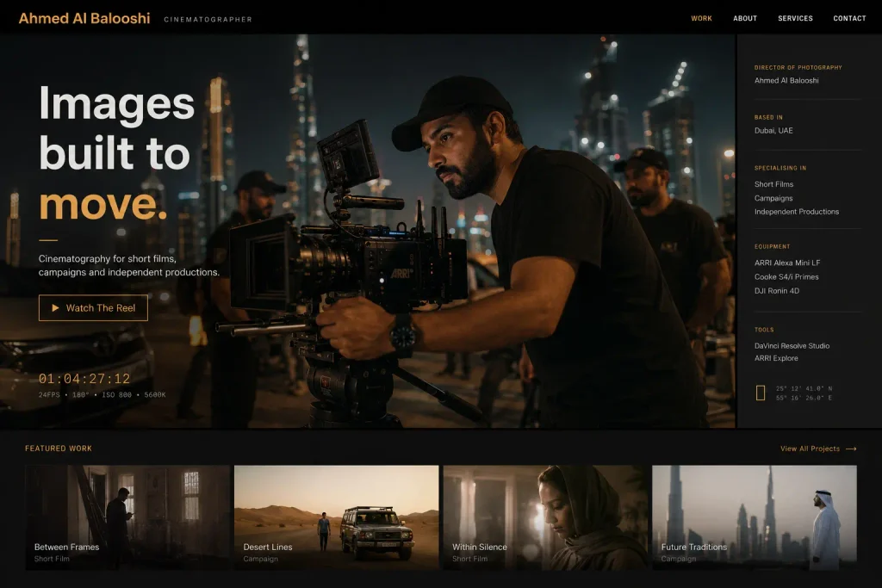
Task: Click the play triangle in Watch The Reel
Action: point(55,307)
